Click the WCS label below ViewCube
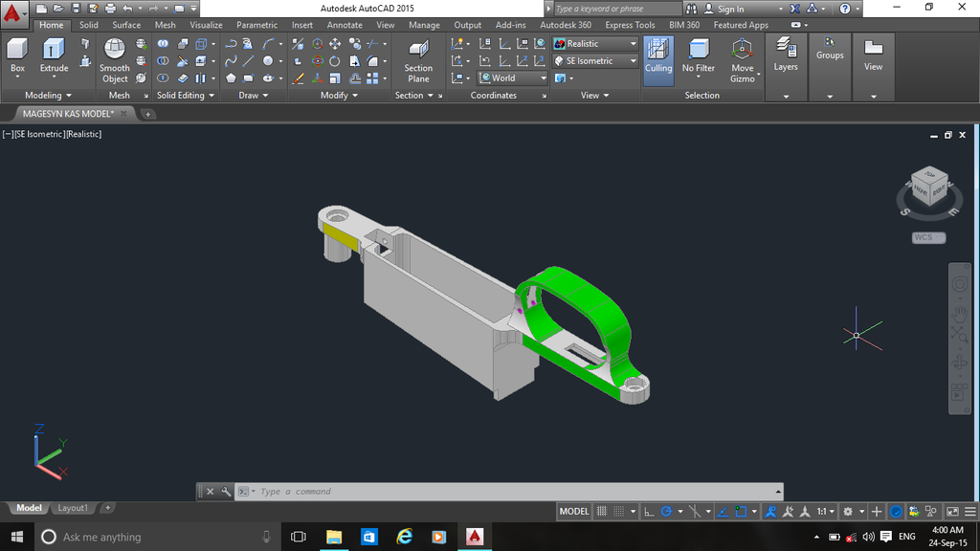The height and width of the screenshot is (551, 980). [928, 237]
